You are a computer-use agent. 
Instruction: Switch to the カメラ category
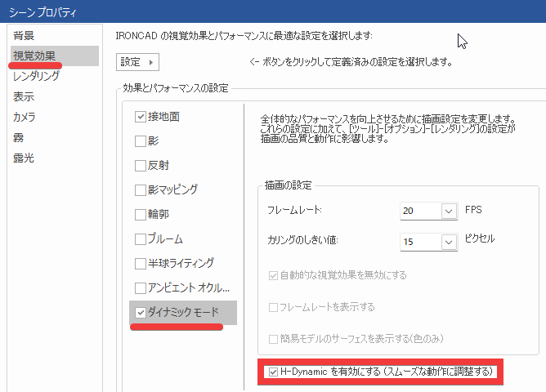click(24, 118)
